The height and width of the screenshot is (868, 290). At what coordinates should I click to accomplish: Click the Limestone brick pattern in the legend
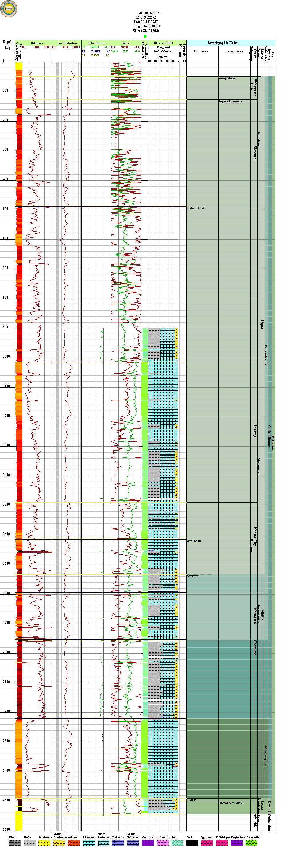89,843
